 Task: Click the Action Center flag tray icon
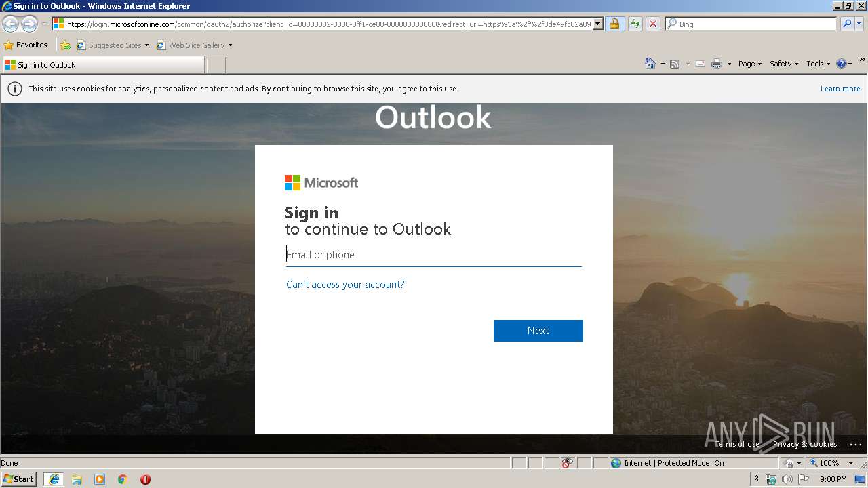click(804, 479)
